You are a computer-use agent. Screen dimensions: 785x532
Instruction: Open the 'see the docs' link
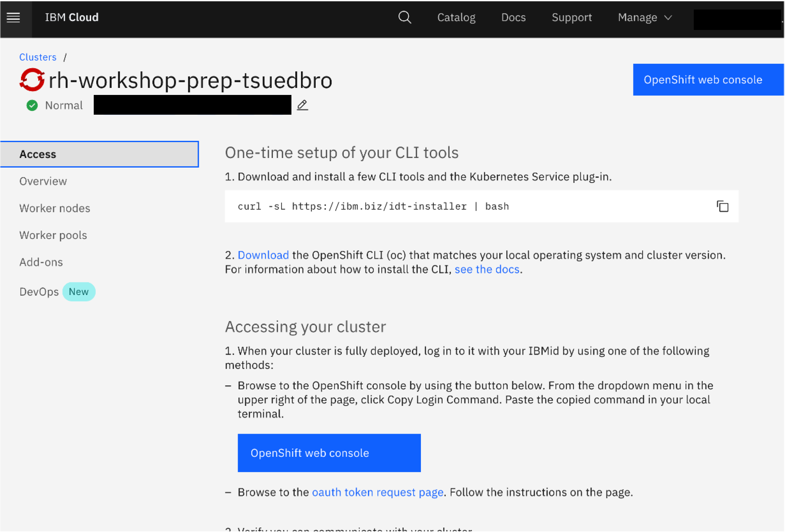tap(487, 269)
